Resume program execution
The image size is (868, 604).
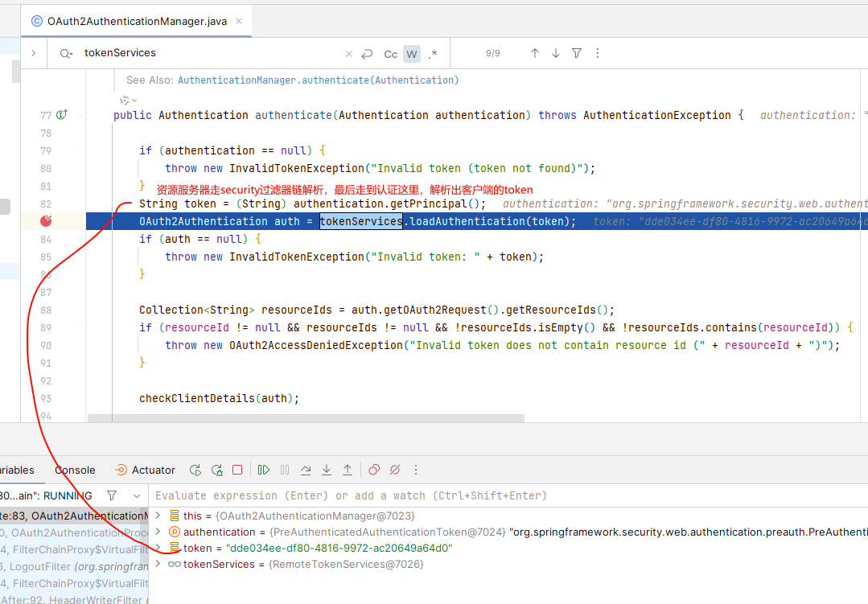[264, 470]
